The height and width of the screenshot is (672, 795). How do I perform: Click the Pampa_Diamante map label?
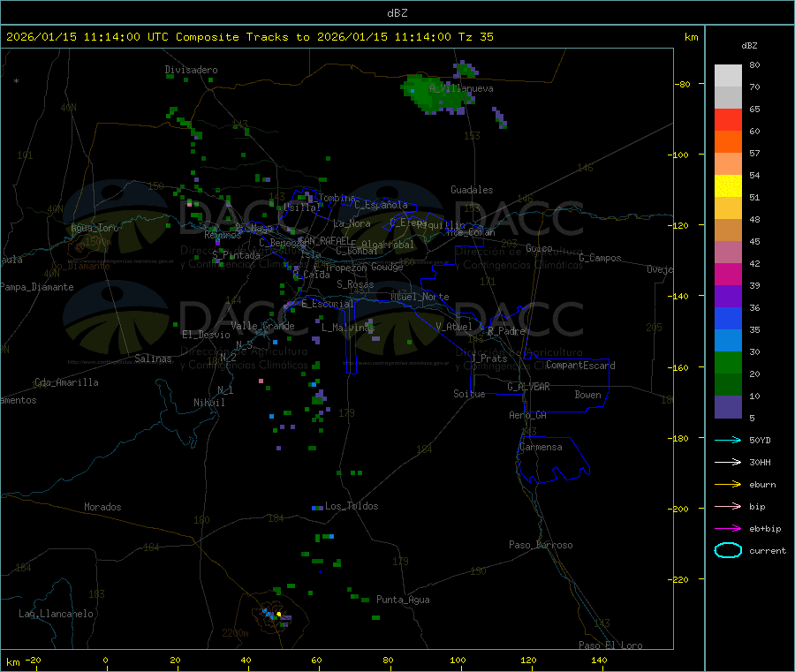click(36, 287)
